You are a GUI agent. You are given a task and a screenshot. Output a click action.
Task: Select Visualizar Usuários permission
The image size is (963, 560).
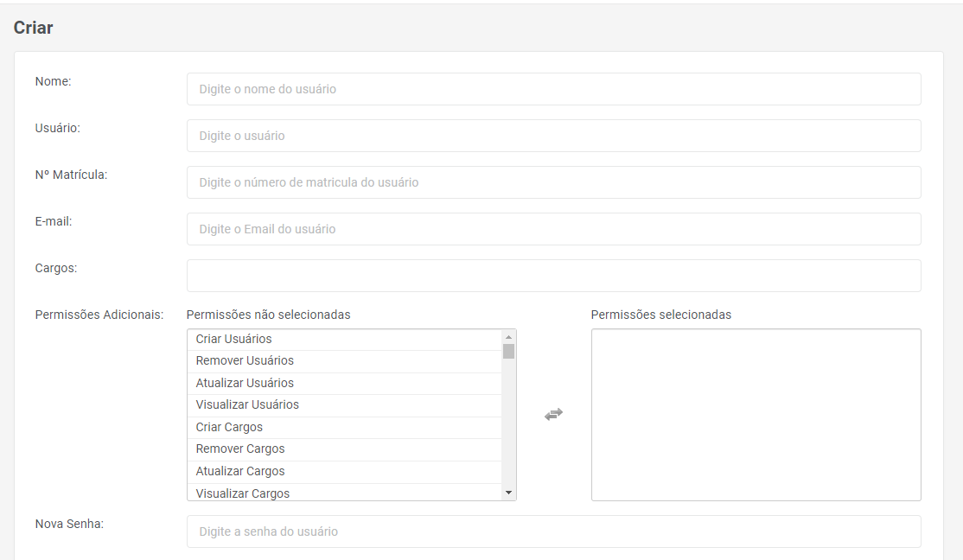coord(247,404)
